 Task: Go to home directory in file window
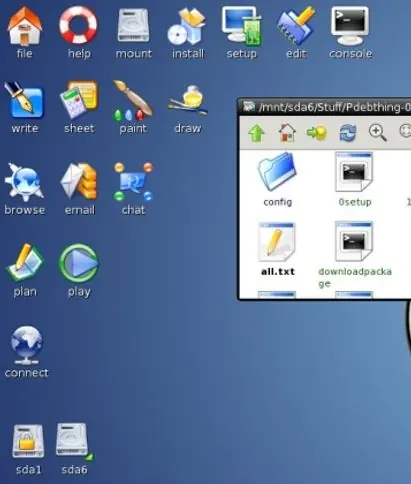pos(287,133)
